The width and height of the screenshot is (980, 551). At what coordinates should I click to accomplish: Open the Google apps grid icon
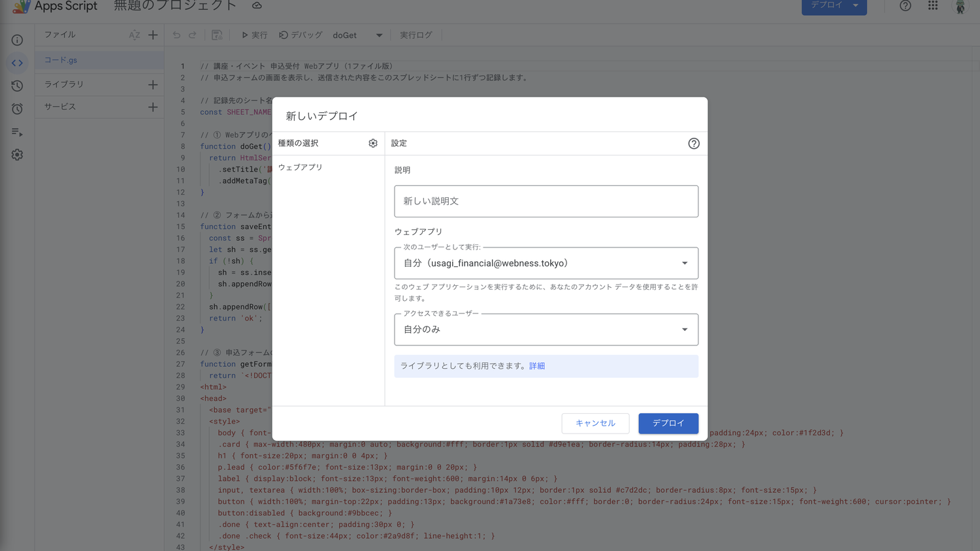933,6
